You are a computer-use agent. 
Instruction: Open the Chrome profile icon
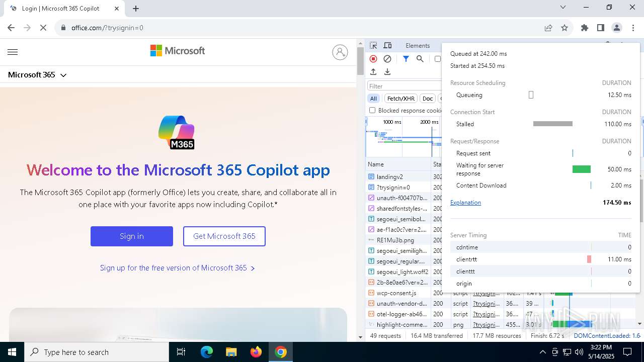click(617, 28)
